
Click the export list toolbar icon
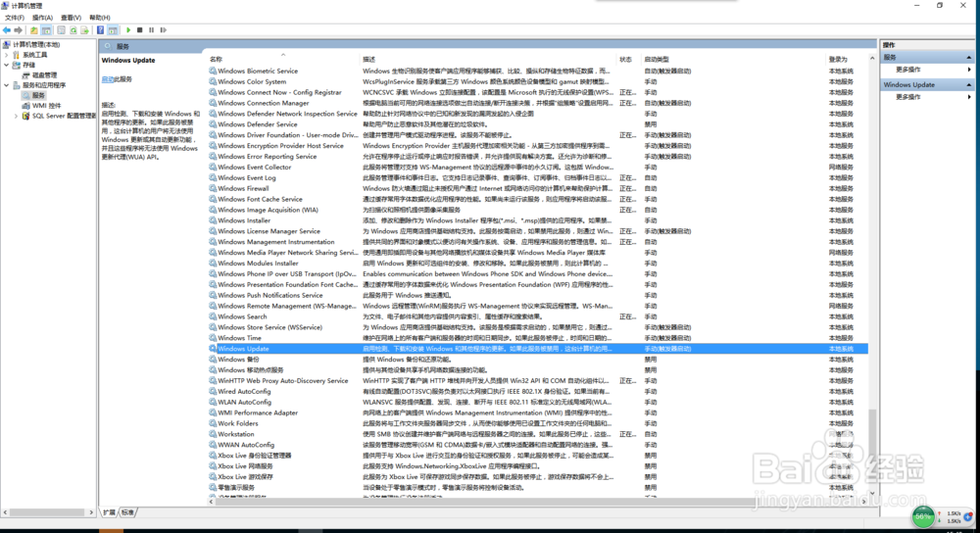coord(85,30)
